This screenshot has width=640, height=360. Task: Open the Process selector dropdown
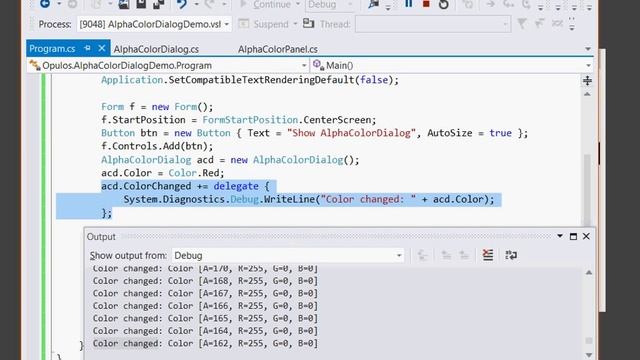click(x=154, y=24)
